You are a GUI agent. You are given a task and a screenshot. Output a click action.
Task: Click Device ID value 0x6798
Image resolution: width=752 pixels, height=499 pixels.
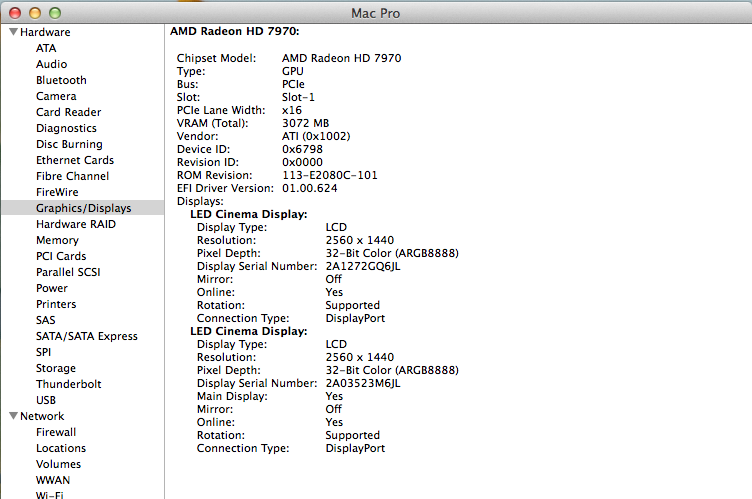click(x=302, y=149)
